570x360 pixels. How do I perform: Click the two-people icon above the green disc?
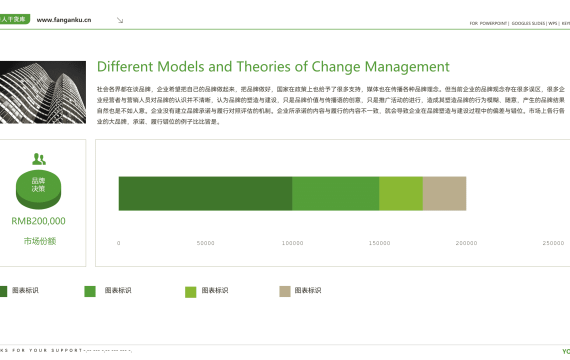click(x=39, y=159)
